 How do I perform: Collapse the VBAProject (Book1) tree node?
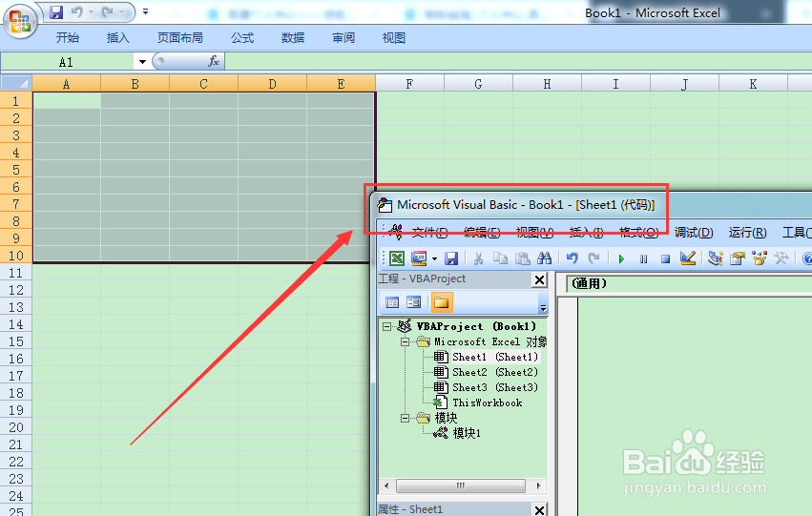pyautogui.click(x=386, y=326)
